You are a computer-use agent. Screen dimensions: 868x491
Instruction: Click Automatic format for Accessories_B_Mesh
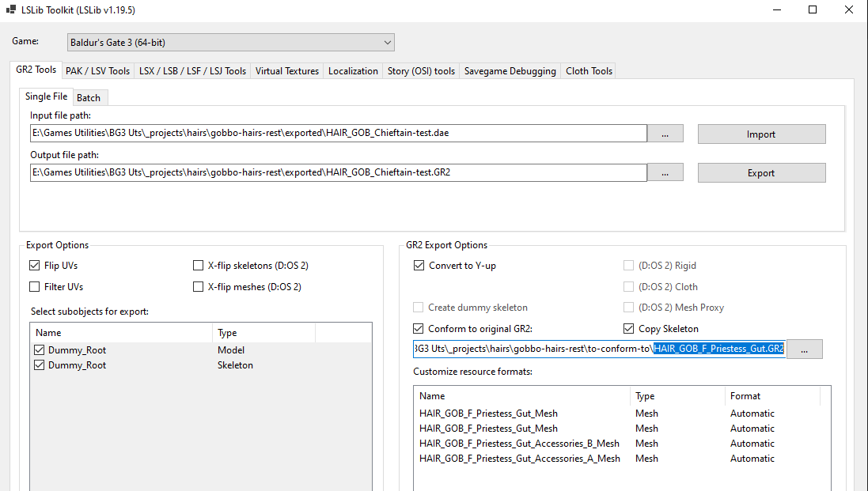click(x=752, y=444)
